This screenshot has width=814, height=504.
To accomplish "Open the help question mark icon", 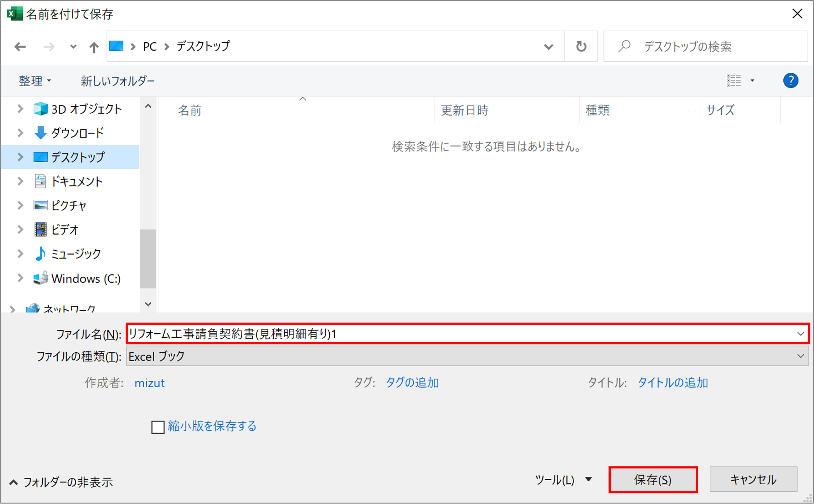I will point(790,81).
